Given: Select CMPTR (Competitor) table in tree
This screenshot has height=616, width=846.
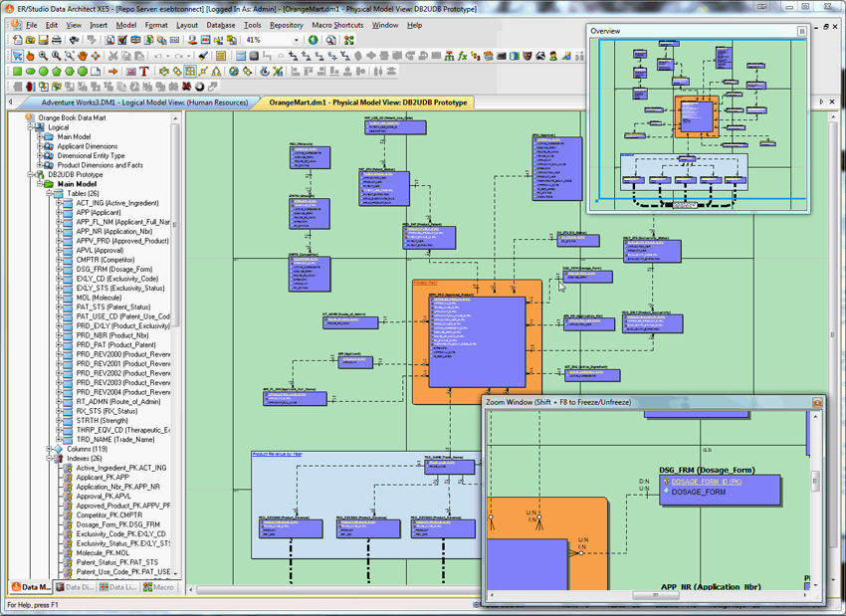Looking at the screenshot, I should [x=106, y=260].
